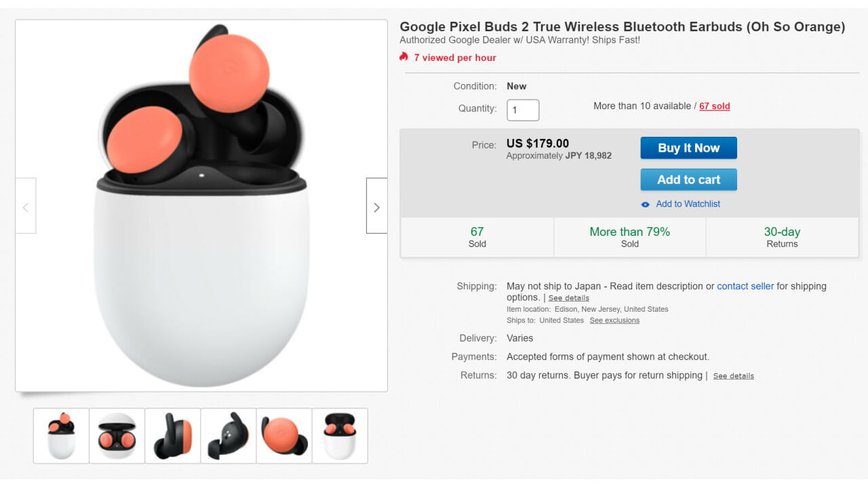This screenshot has height=488, width=868.
Task: Select the third thumbnail showing earbud side
Action: click(x=172, y=436)
